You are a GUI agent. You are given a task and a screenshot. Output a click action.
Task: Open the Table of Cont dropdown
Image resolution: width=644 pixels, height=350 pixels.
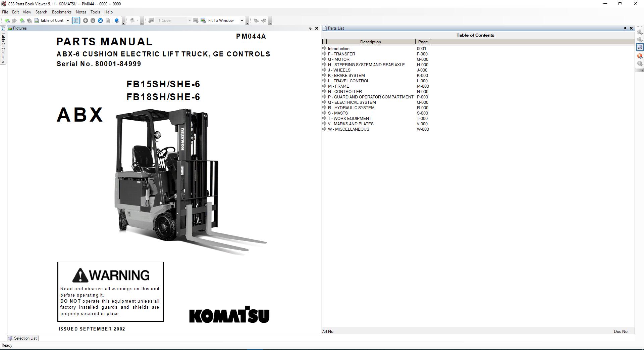click(67, 20)
